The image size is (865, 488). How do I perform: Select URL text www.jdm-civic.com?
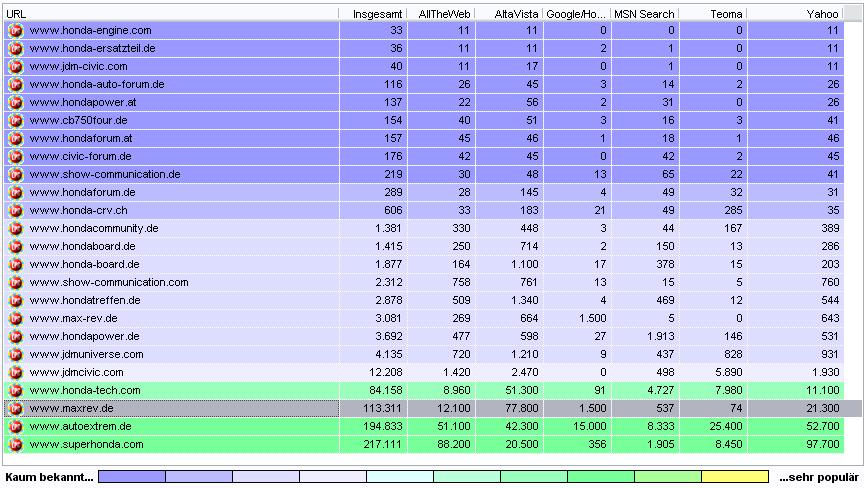78,67
